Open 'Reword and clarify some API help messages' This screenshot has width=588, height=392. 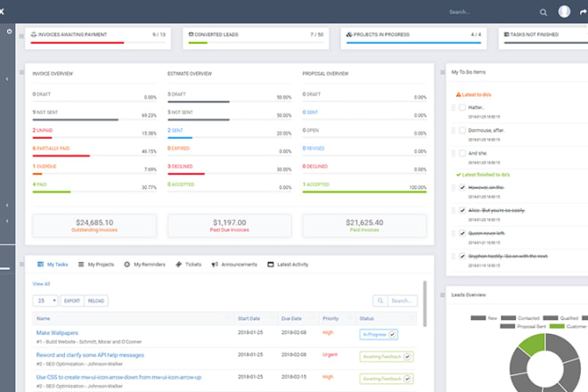90,355
